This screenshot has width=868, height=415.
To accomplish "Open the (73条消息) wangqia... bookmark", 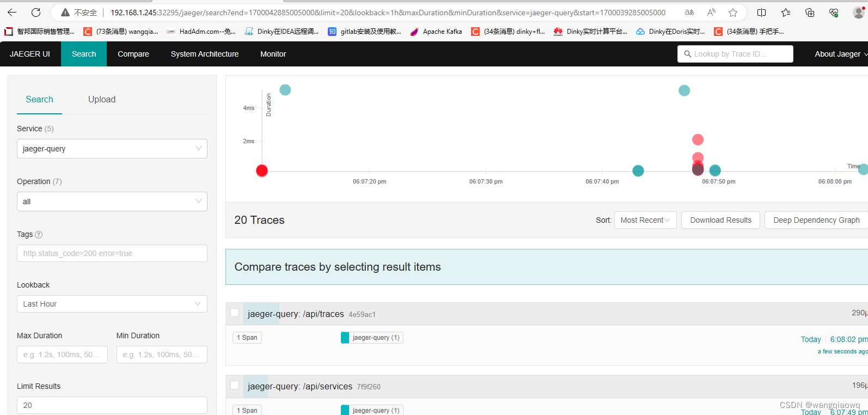I will tap(121, 32).
